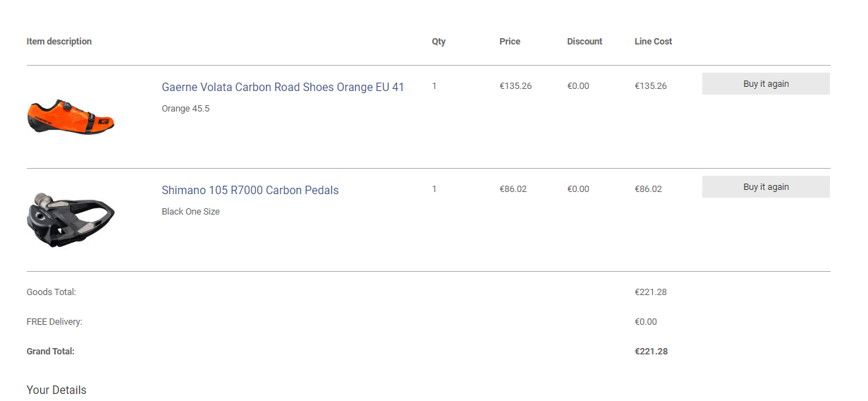Viewport: 868px width, 401px height.
Task: Open the Shimano 105 R7000 Carbon Pedals link
Action: pyautogui.click(x=250, y=191)
